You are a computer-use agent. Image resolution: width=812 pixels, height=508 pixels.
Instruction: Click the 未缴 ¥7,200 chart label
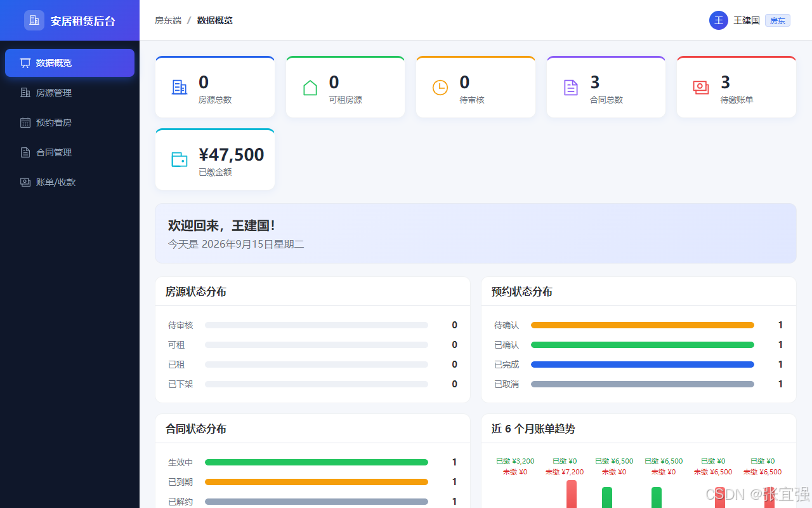tap(565, 472)
